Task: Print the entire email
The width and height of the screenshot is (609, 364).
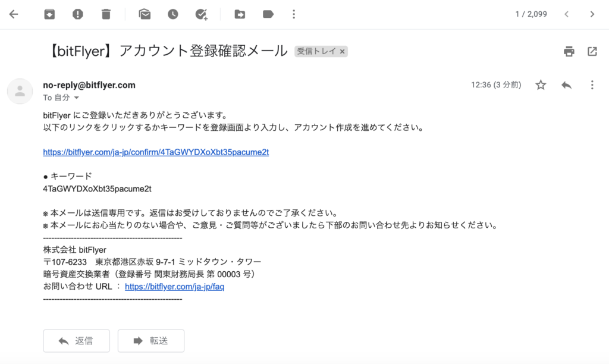Action: pos(569,51)
